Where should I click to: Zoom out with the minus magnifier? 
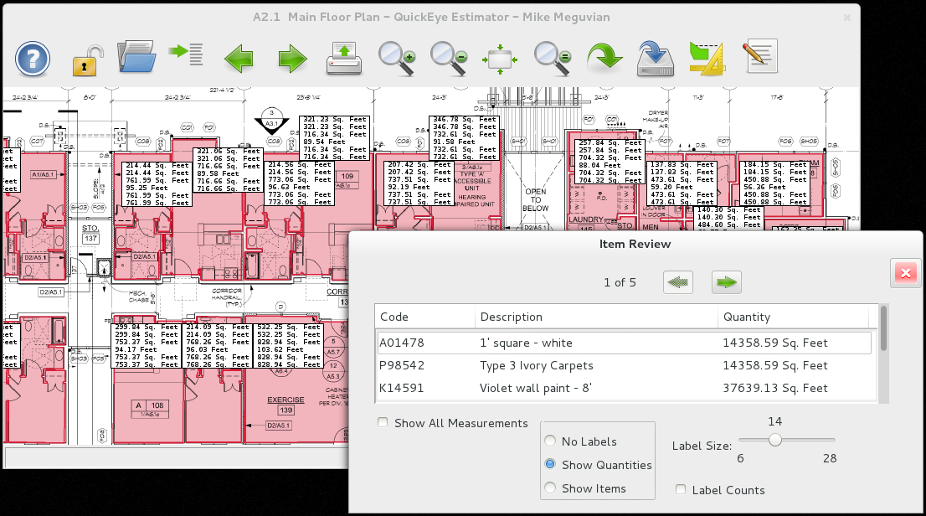[448, 58]
